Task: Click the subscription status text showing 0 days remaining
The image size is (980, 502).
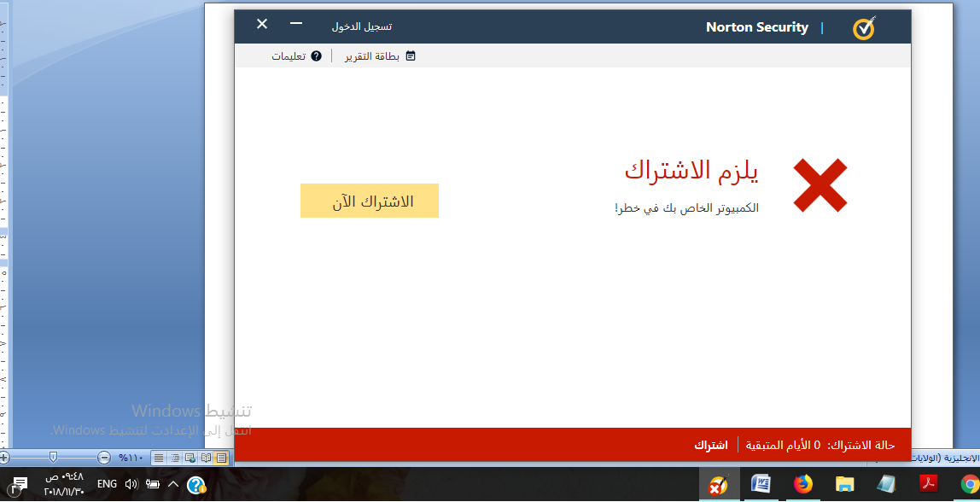Action: point(820,445)
